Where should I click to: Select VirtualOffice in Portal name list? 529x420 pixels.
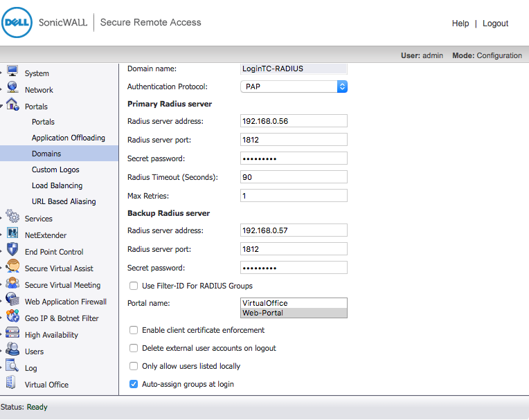click(x=294, y=303)
